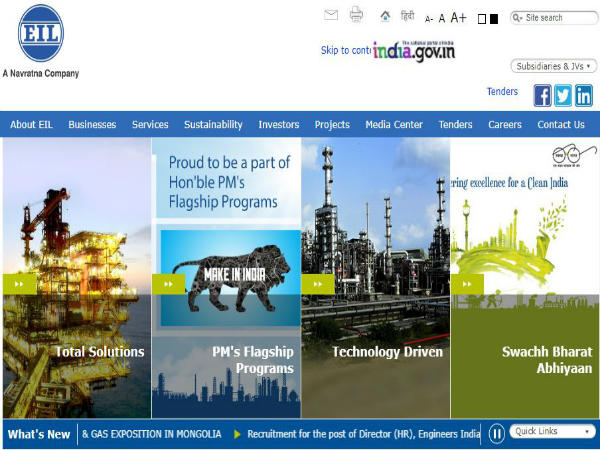Screen dimensions: 600x450
Task: Go to home via house icon
Action: pyautogui.click(x=385, y=16)
